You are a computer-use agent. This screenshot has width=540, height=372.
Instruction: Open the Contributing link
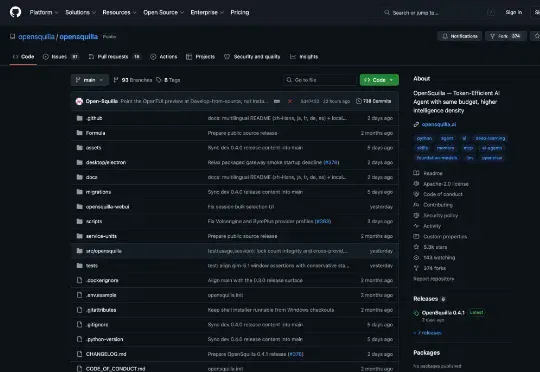point(438,205)
